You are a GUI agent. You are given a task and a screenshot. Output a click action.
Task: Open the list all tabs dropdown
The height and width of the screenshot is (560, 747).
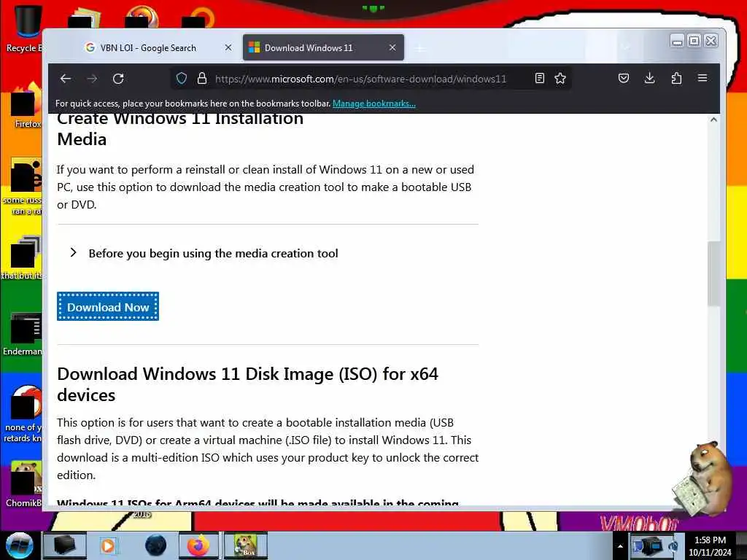point(626,47)
